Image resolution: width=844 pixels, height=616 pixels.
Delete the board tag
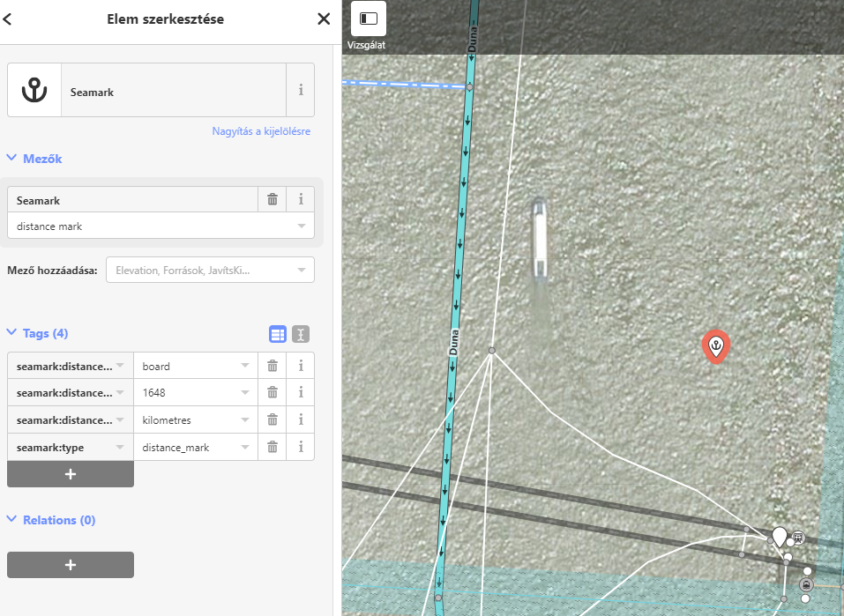point(273,366)
